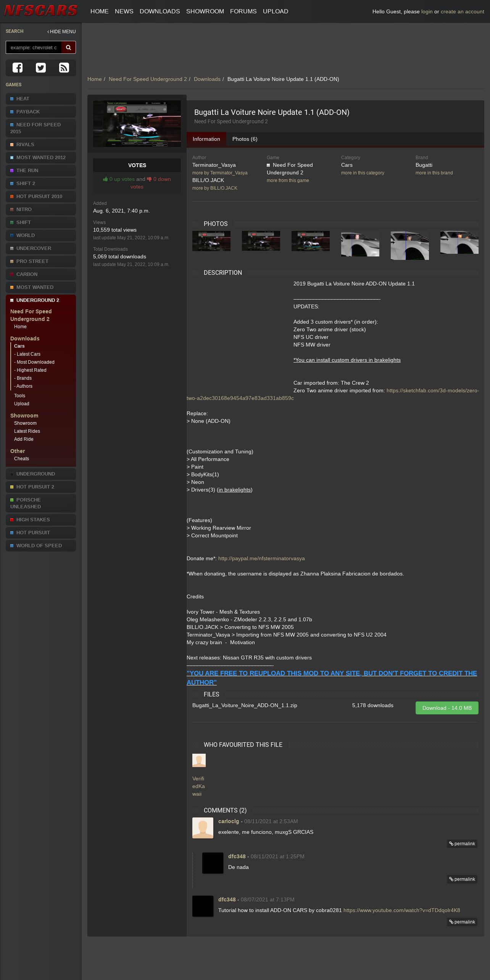490x980 pixels.
Task: Click the thumbs down vote icon
Action: (149, 179)
